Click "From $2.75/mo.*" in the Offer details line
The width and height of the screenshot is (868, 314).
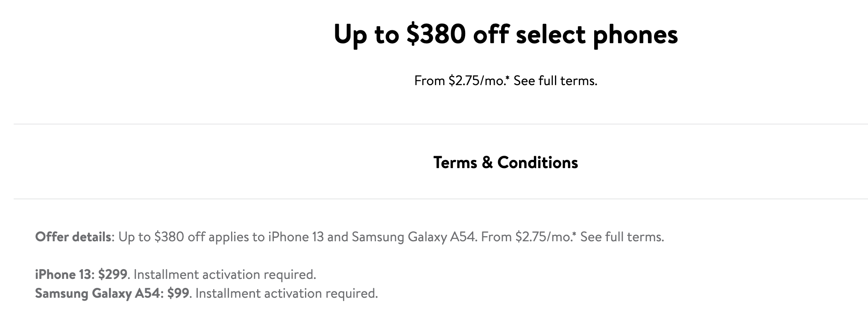(x=529, y=237)
